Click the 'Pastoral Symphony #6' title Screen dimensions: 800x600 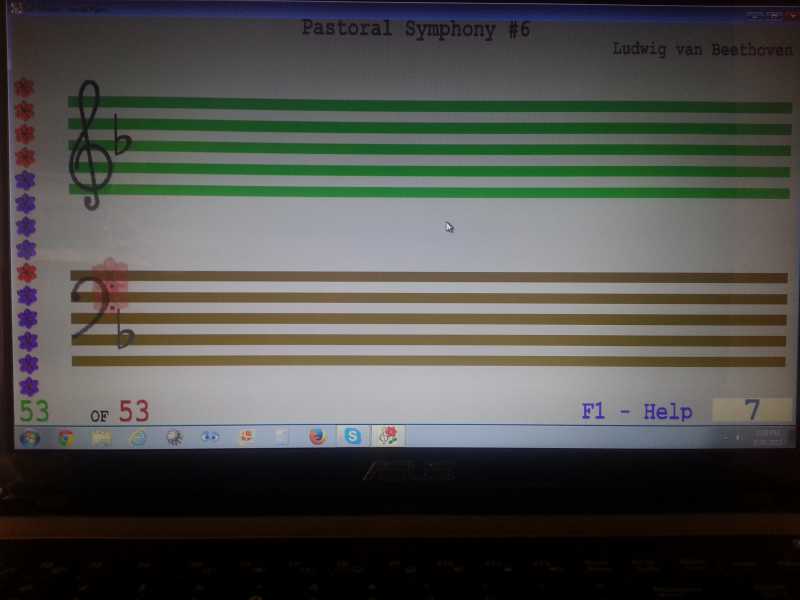tap(415, 29)
